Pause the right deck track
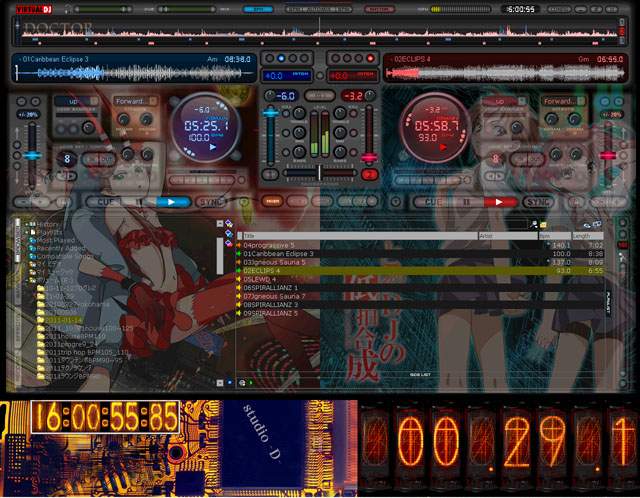The image size is (640, 498). click(x=467, y=202)
